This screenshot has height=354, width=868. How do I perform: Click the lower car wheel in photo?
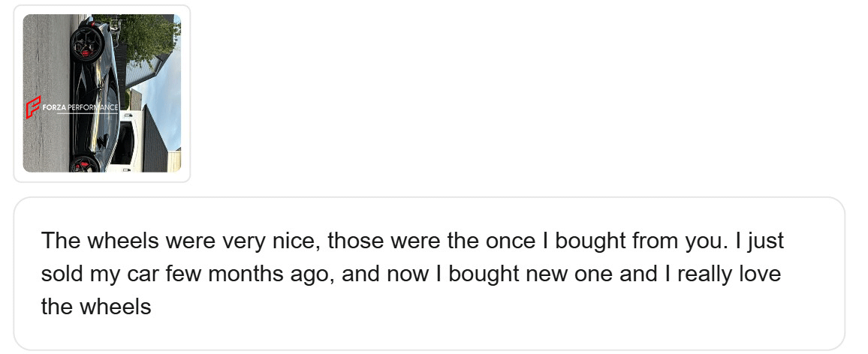click(85, 163)
